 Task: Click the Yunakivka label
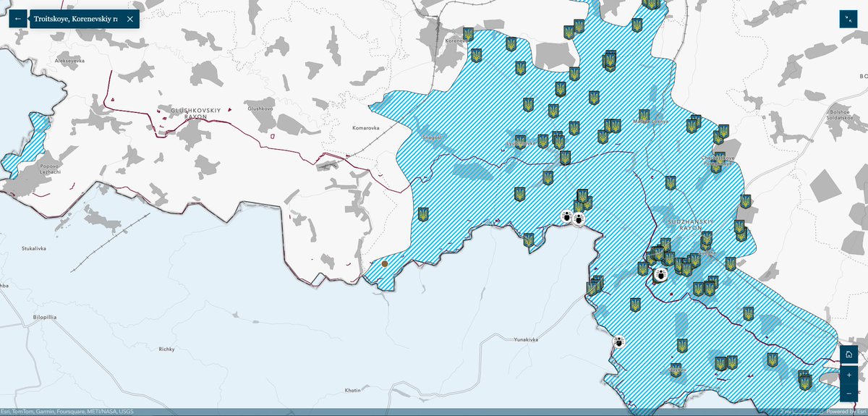coord(526,339)
